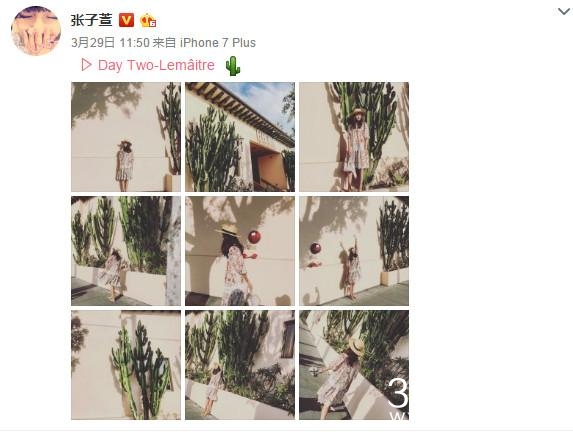Open photo of building with blue sky
Image resolution: width=573 pixels, height=432 pixels.
point(240,137)
